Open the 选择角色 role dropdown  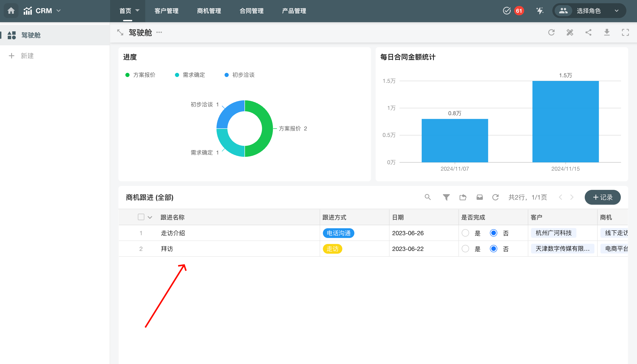589,11
